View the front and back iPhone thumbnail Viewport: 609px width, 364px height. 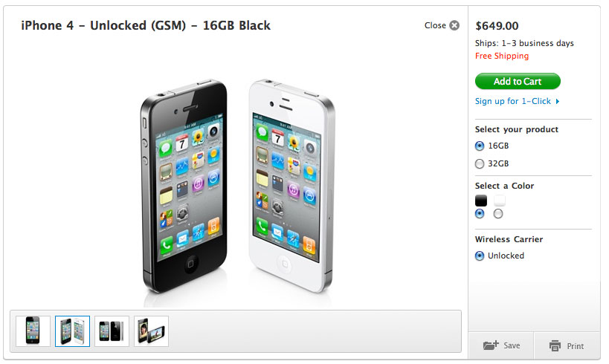[112, 331]
